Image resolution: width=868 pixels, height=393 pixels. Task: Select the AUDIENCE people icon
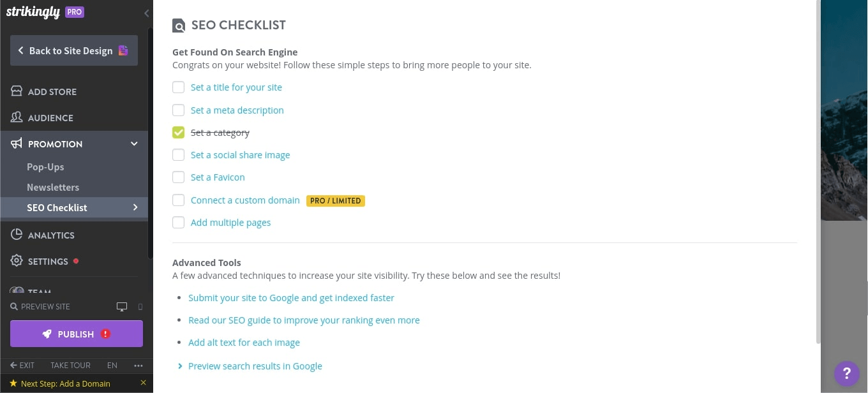click(17, 117)
